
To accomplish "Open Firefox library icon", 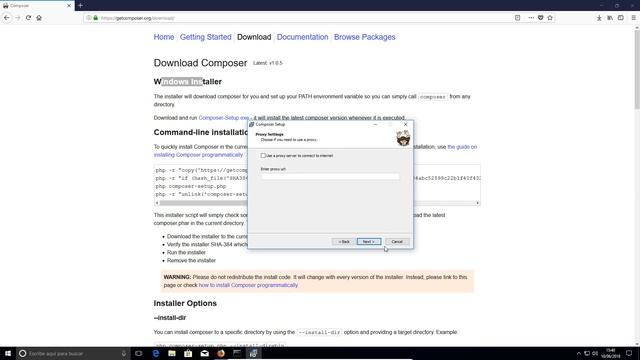I will coord(610,18).
